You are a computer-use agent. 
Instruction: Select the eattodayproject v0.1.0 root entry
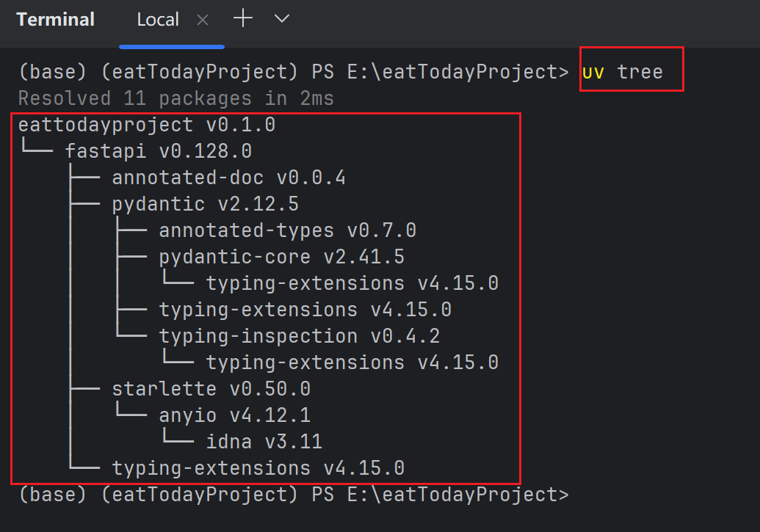(146, 125)
